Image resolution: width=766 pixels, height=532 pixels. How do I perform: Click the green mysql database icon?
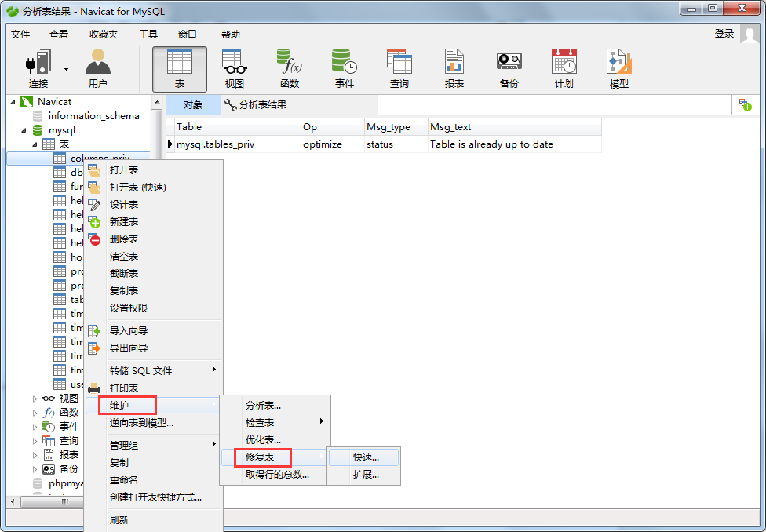click(38, 130)
